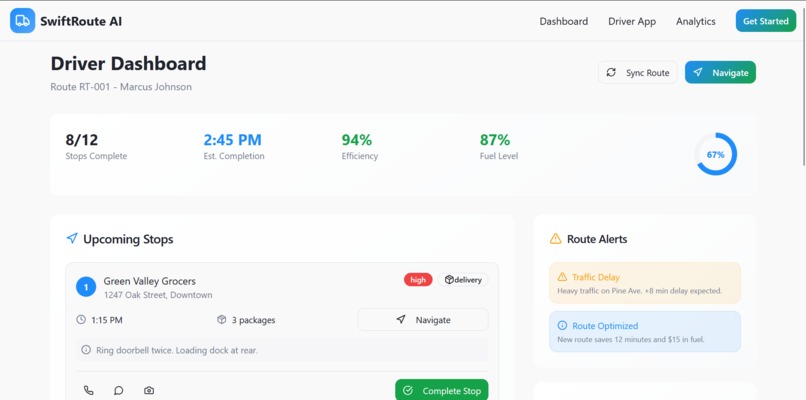Viewport: 806px width, 400px height.
Task: Click the Route Optimized alert card
Action: 645,332
